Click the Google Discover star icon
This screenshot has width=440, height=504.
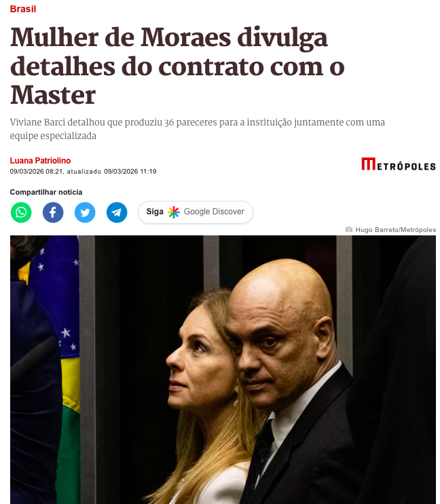tap(174, 212)
